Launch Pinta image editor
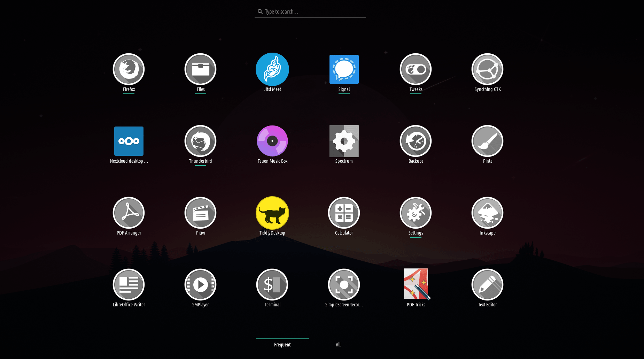This screenshot has width=644, height=359. pyautogui.click(x=487, y=141)
